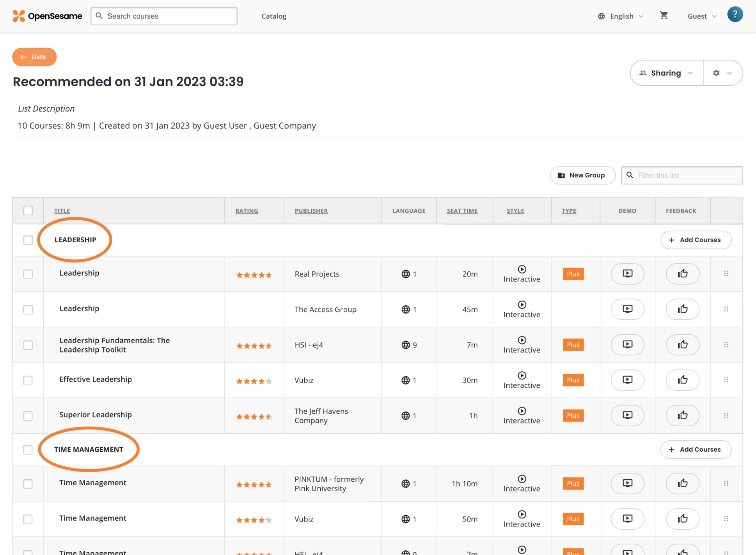Play demo of Effective Leadership course

click(627, 380)
